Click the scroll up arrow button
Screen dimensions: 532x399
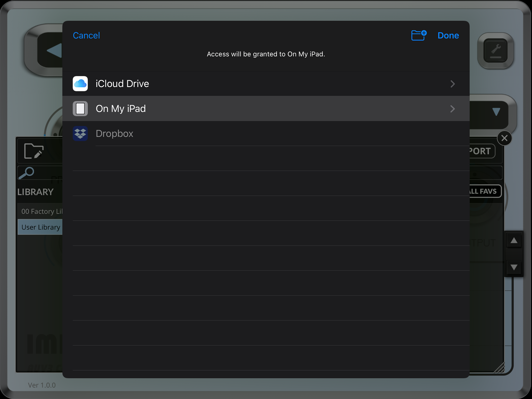point(514,240)
